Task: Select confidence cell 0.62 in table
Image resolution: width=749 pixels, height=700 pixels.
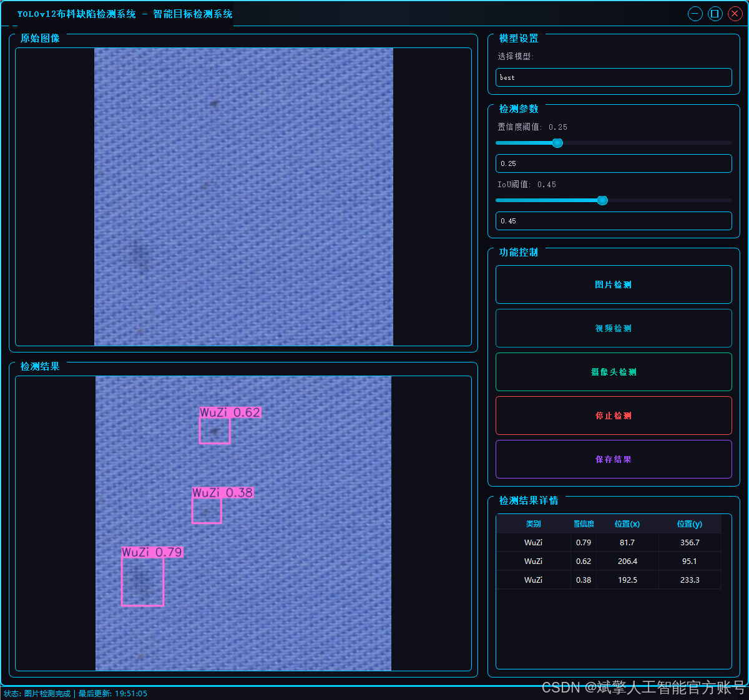Action: 584,561
